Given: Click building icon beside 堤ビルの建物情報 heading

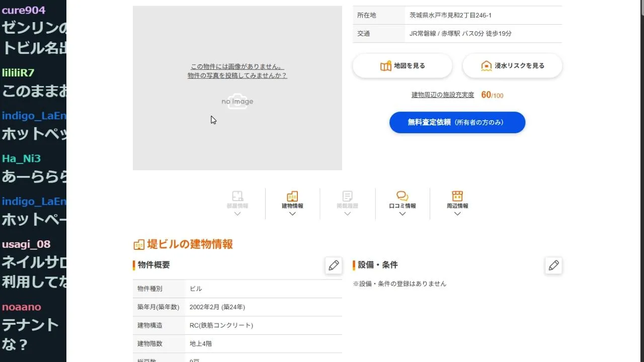Looking at the screenshot, I should [139, 245].
